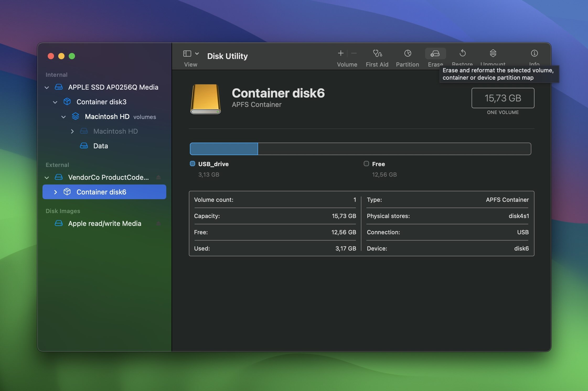Click the Volume count value 1
The height and width of the screenshot is (391, 588).
[355, 200]
